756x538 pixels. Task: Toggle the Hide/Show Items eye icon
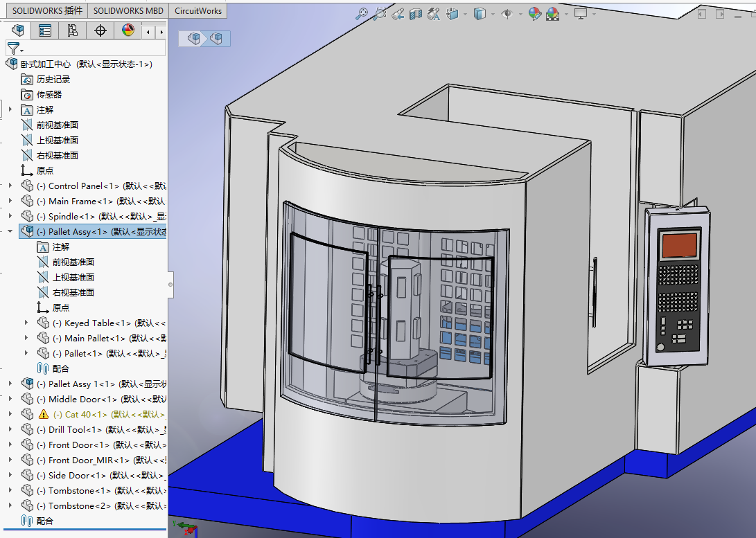507,13
